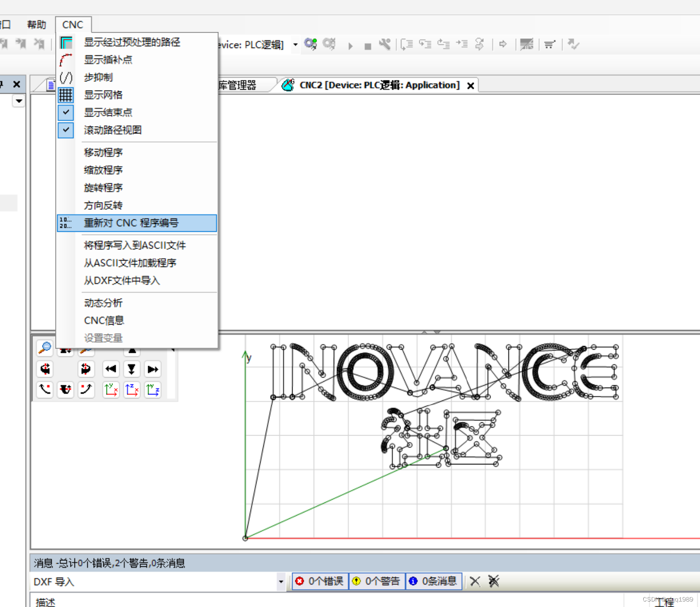Screen dimensions: 700x607
Task: Click the zoom out magnifier icon
Action: 45,348
